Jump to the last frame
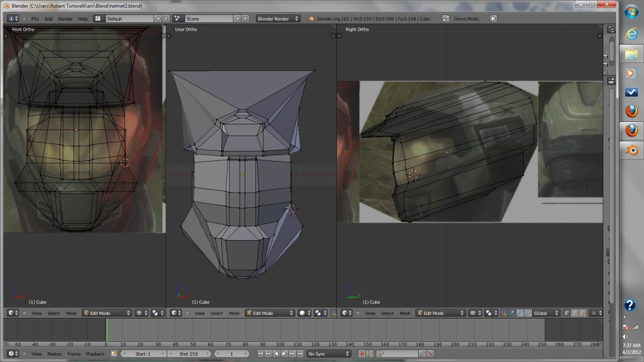The image size is (644, 362). click(x=300, y=354)
